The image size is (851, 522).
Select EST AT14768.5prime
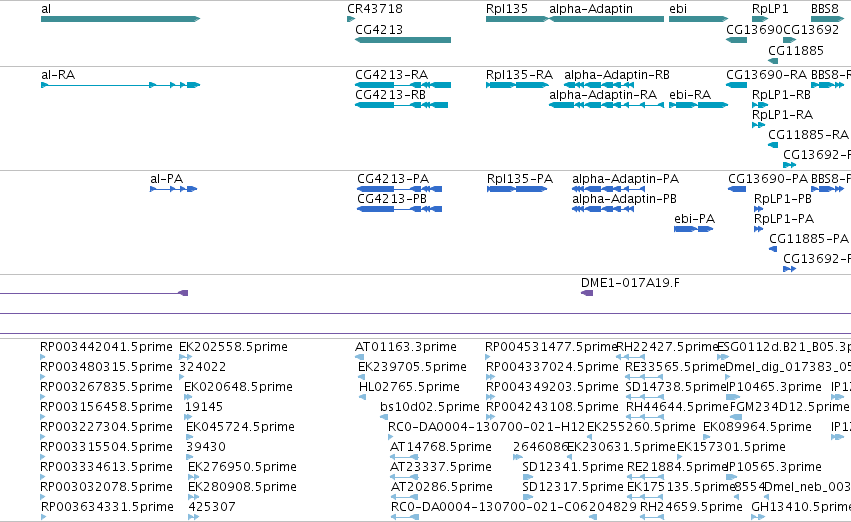(x=441, y=447)
